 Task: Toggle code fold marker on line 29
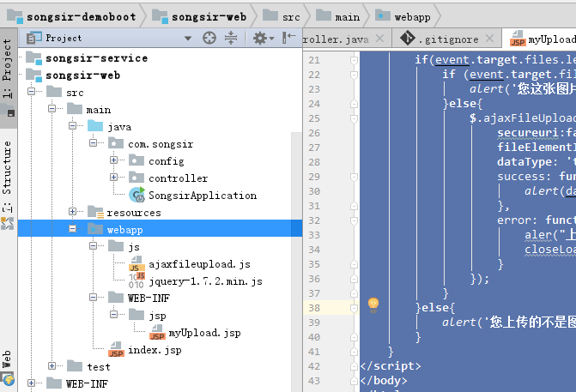click(x=354, y=177)
